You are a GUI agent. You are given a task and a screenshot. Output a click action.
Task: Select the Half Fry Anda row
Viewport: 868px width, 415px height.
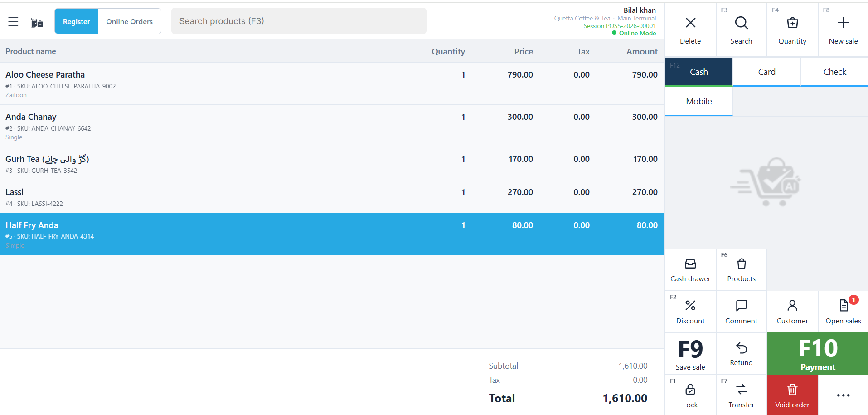coord(332,234)
